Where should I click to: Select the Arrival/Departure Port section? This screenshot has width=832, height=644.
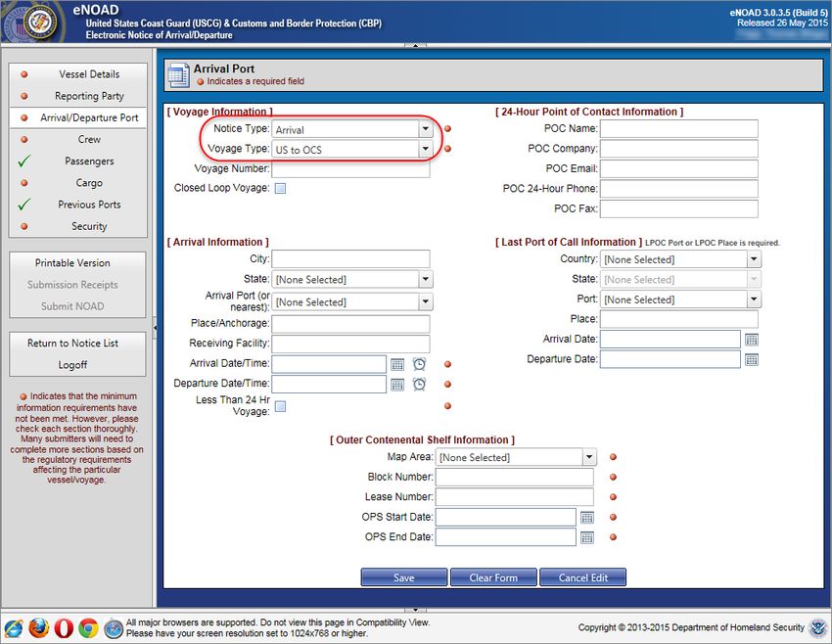78,117
